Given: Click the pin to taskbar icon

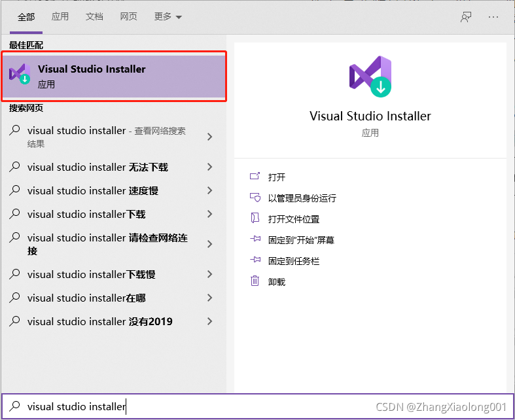Looking at the screenshot, I should pyautogui.click(x=255, y=260).
